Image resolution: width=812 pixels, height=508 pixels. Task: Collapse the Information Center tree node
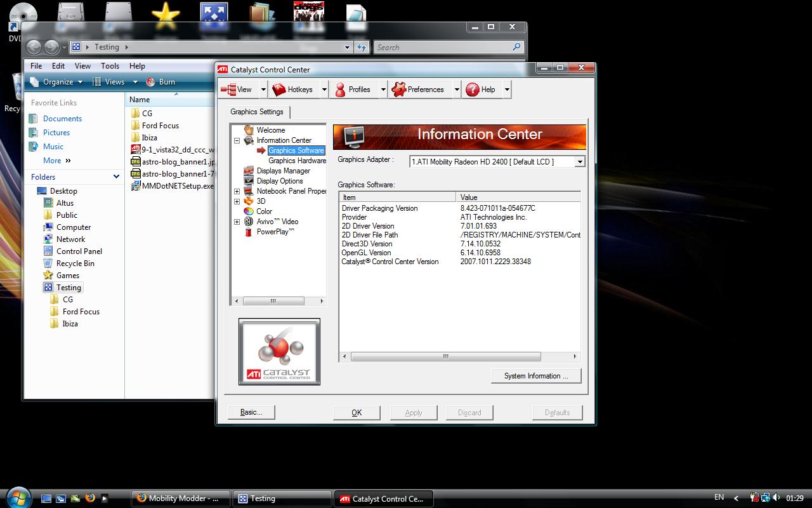pos(237,140)
